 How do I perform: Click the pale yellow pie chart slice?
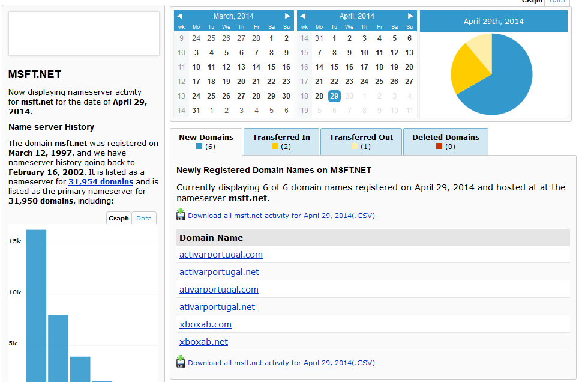click(482, 49)
